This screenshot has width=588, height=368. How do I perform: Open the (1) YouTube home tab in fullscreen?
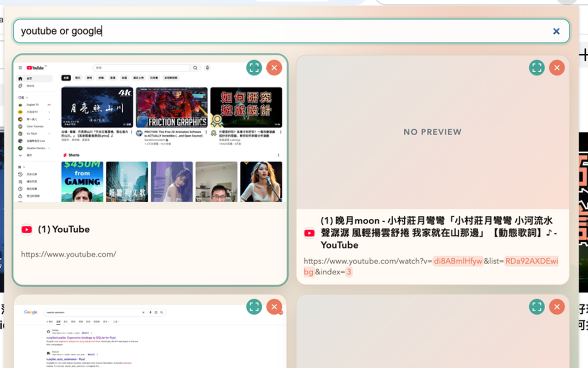coord(254,68)
